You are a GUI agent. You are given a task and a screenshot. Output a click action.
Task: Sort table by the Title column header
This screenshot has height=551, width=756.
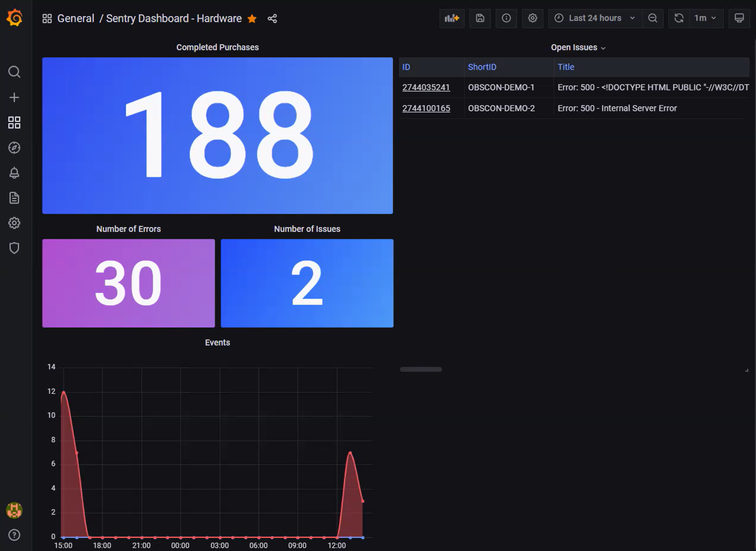[566, 67]
